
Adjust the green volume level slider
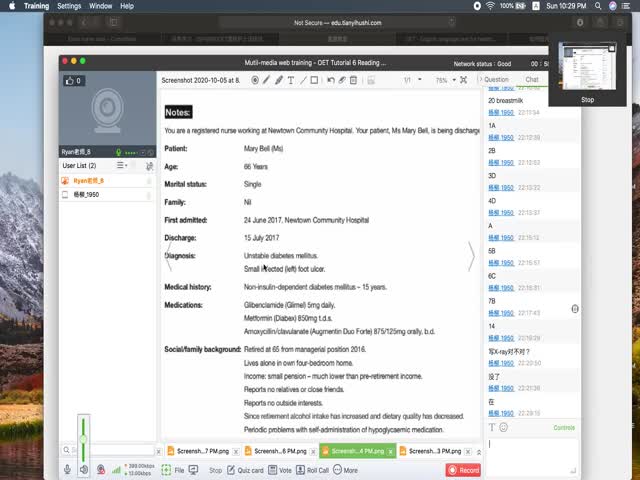83,440
